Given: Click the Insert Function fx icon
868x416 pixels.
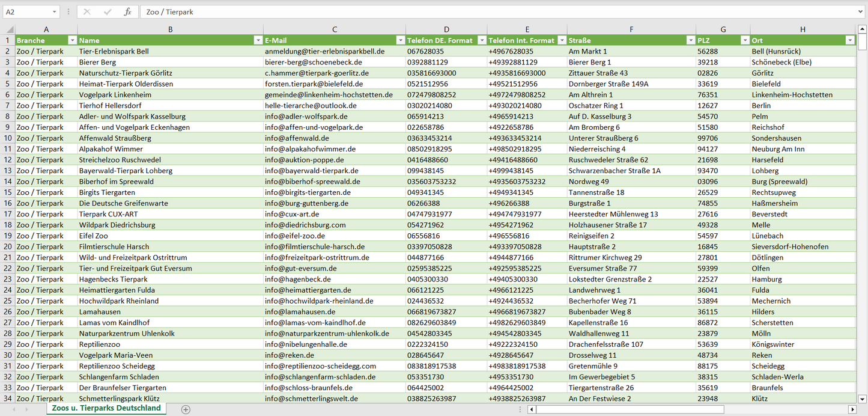Looking at the screenshot, I should click(x=127, y=12).
